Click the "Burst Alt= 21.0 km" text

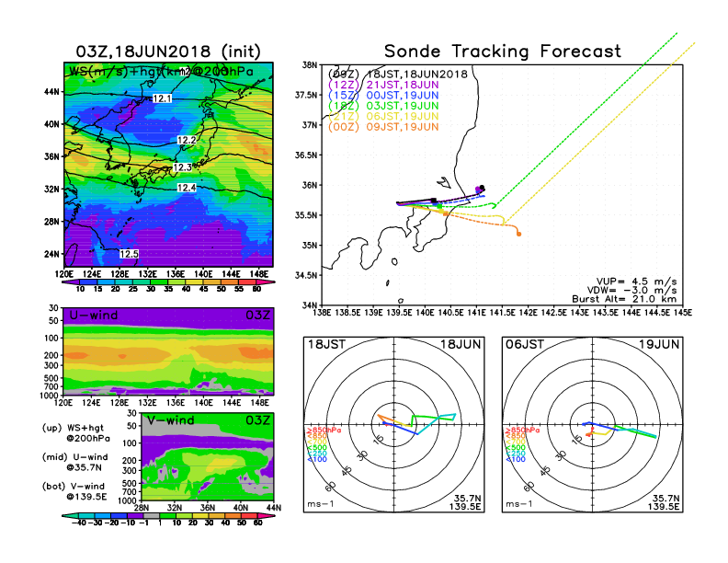click(624, 299)
